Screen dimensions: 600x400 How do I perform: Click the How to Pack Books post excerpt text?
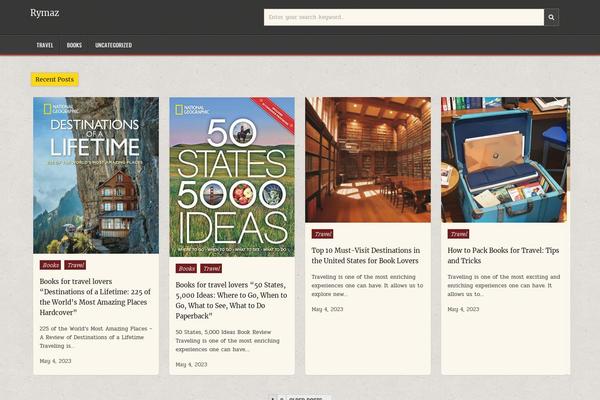tap(504, 285)
